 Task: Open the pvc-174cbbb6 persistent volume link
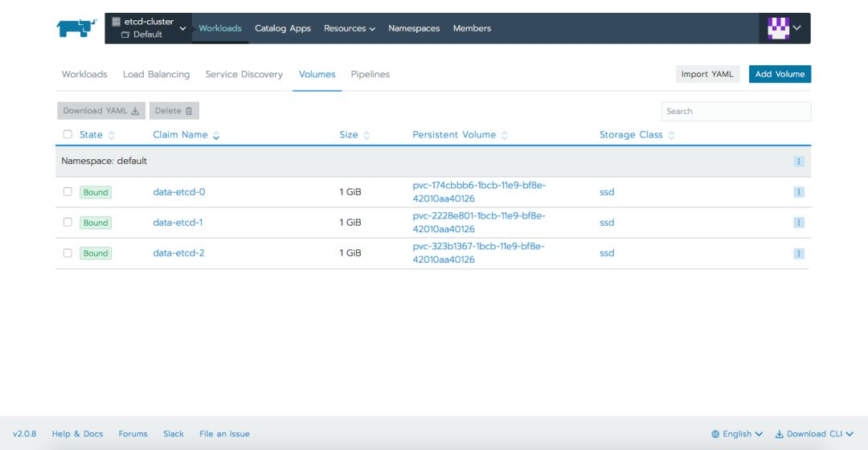tap(479, 191)
